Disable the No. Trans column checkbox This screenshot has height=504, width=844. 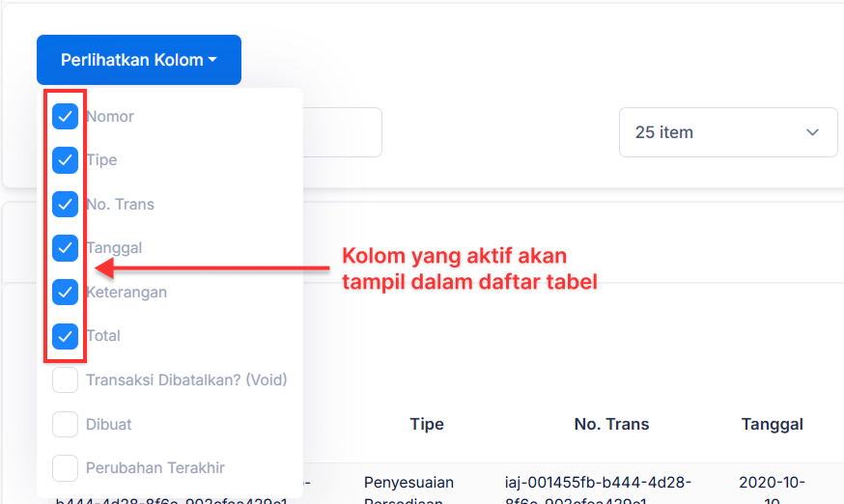[x=65, y=205]
